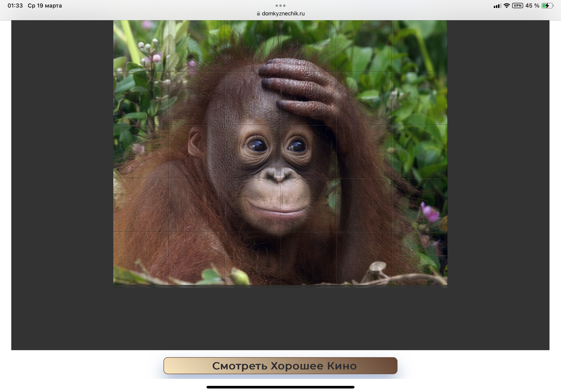Image resolution: width=561 pixels, height=392 pixels.
Task: Tap the VPN status indicator
Action: pyautogui.click(x=518, y=6)
